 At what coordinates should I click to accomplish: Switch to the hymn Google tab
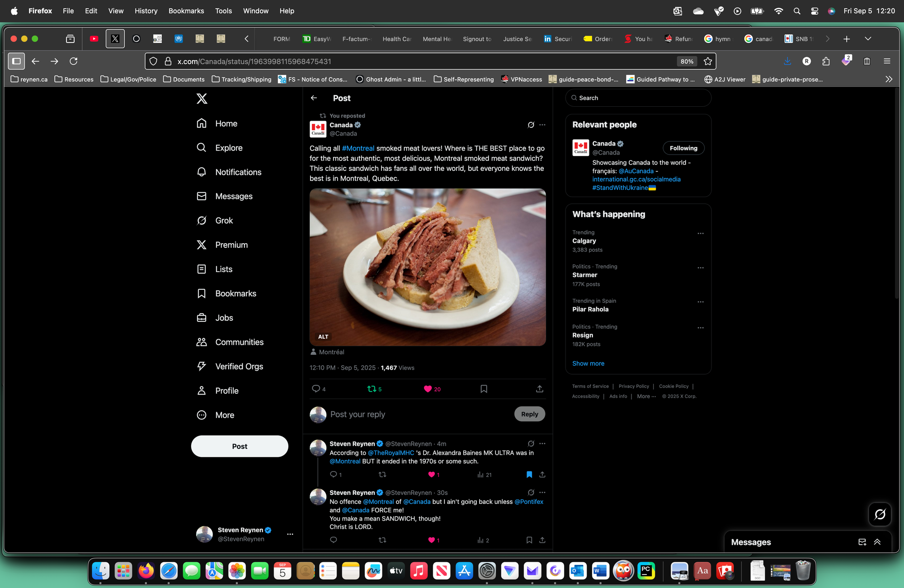click(718, 39)
